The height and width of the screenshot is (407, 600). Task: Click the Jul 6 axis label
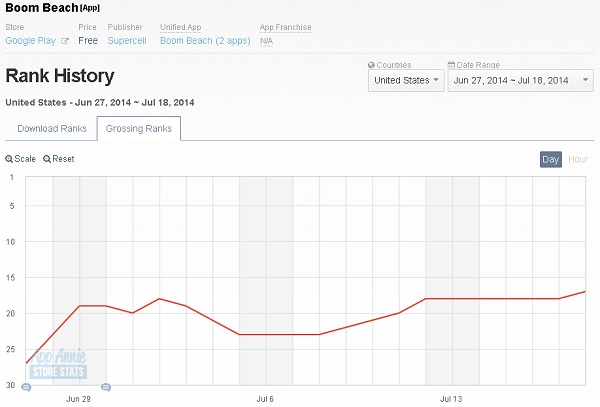point(265,399)
